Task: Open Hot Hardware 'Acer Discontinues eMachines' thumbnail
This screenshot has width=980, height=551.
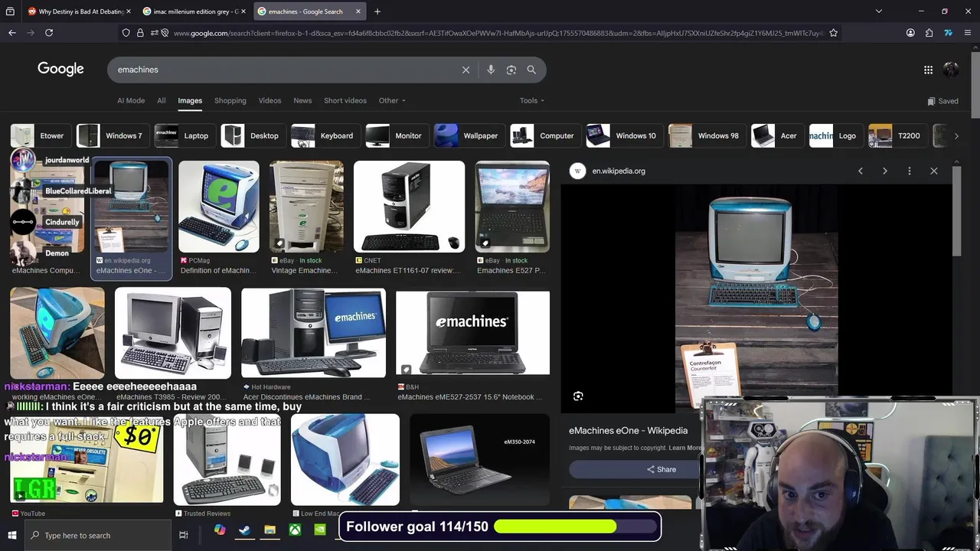Action: [x=313, y=334]
